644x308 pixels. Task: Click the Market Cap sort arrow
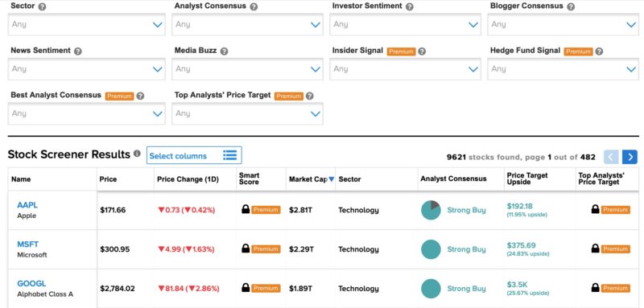point(332,179)
